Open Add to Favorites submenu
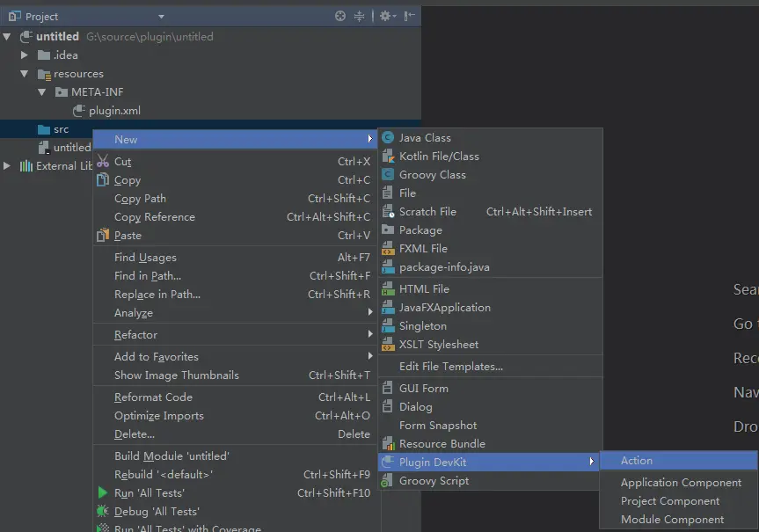This screenshot has height=532, width=759. (235, 357)
